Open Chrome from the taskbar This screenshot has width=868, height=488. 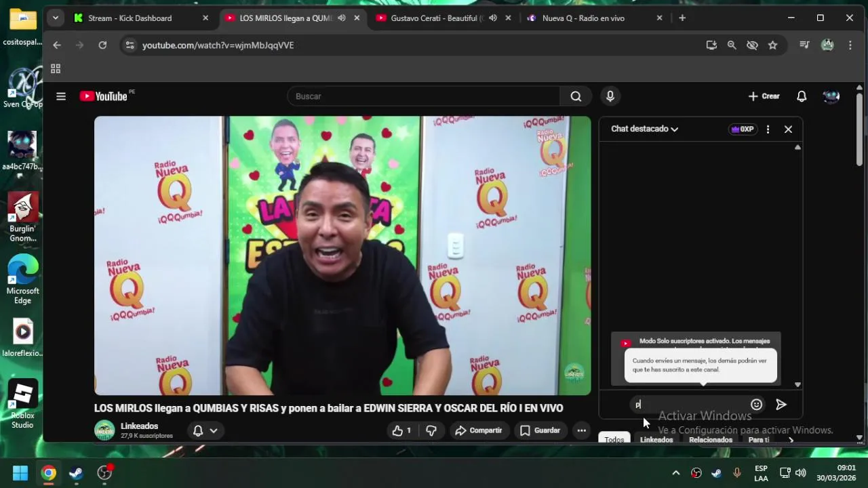48,473
